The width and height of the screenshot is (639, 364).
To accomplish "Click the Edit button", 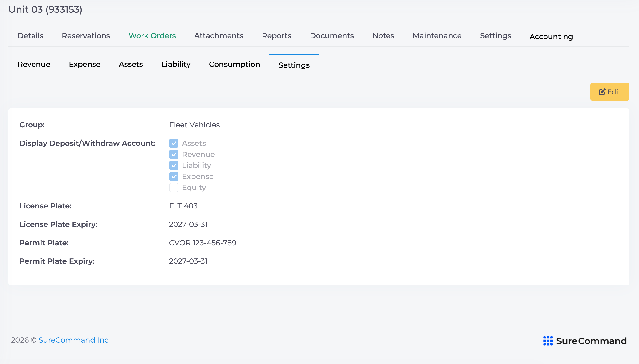I will [x=609, y=92].
